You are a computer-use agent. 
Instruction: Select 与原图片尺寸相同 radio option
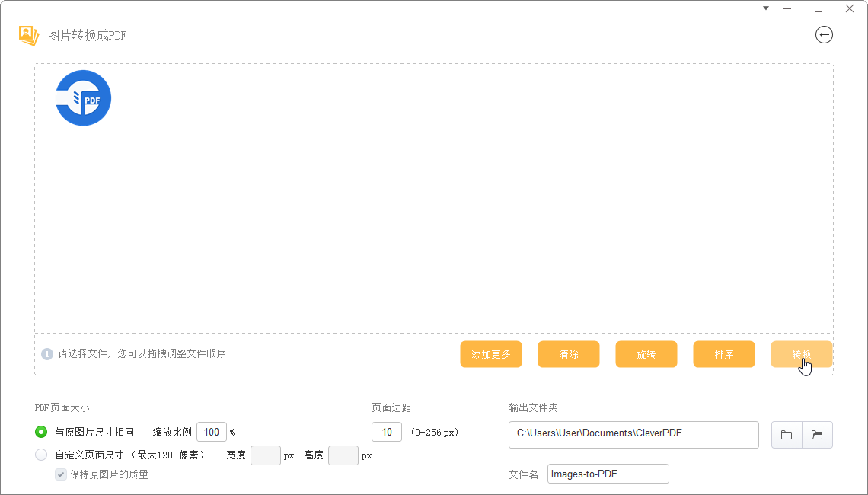pyautogui.click(x=41, y=432)
